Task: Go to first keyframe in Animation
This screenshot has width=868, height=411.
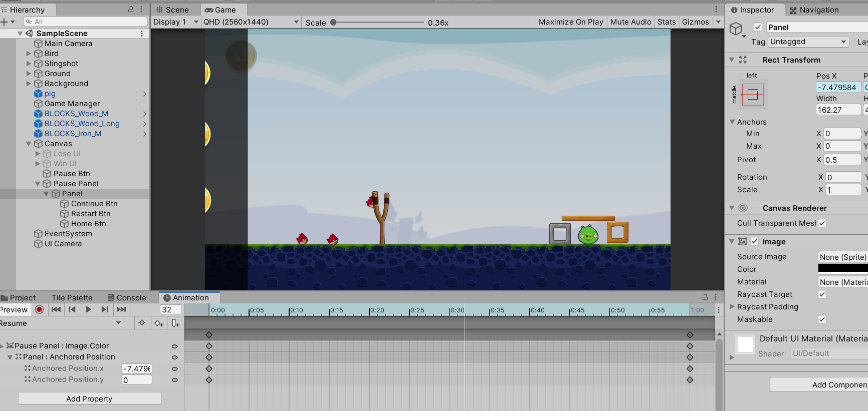Action: (56, 309)
